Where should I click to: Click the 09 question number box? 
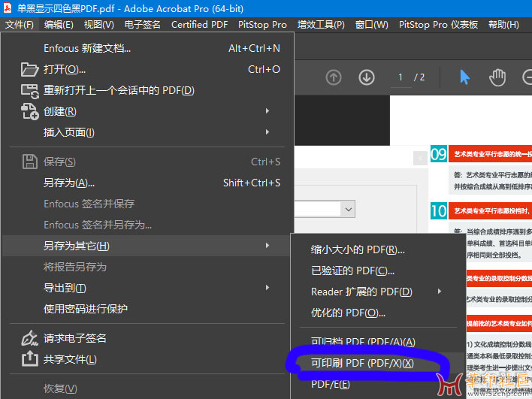coord(438,154)
